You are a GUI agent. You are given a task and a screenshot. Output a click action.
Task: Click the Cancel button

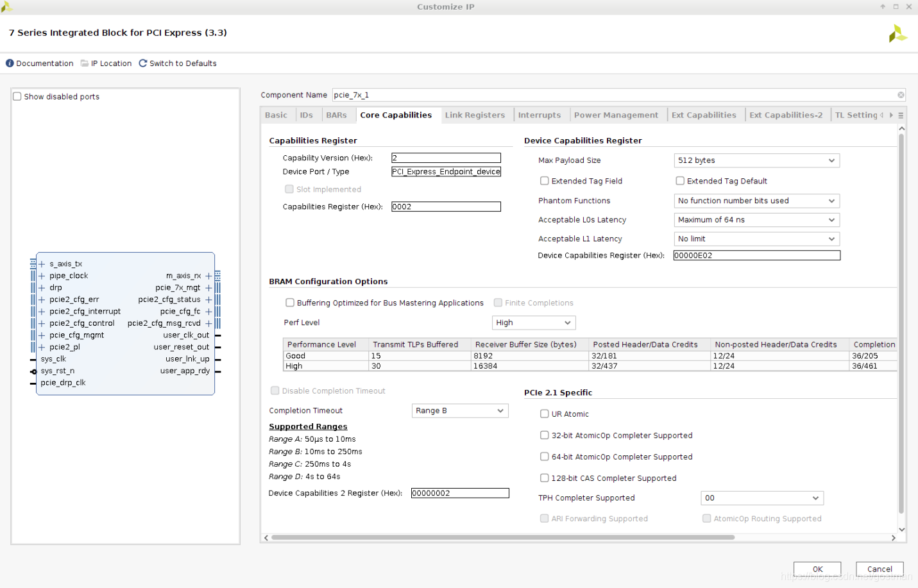(879, 569)
